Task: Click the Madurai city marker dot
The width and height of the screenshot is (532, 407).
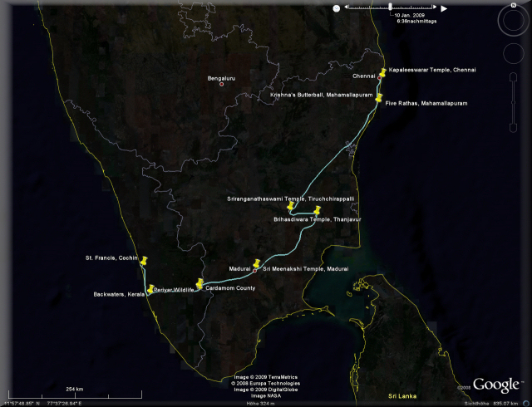Action: [x=255, y=271]
